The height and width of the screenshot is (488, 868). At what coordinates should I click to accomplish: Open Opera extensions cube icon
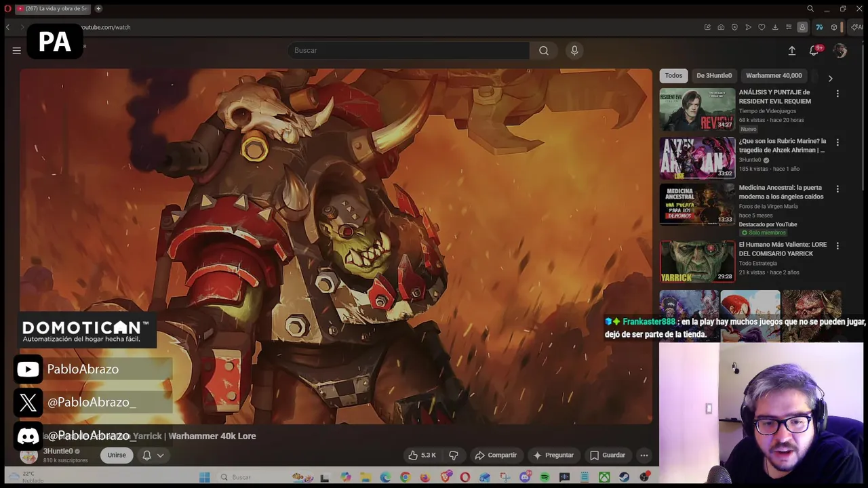pyautogui.click(x=834, y=27)
